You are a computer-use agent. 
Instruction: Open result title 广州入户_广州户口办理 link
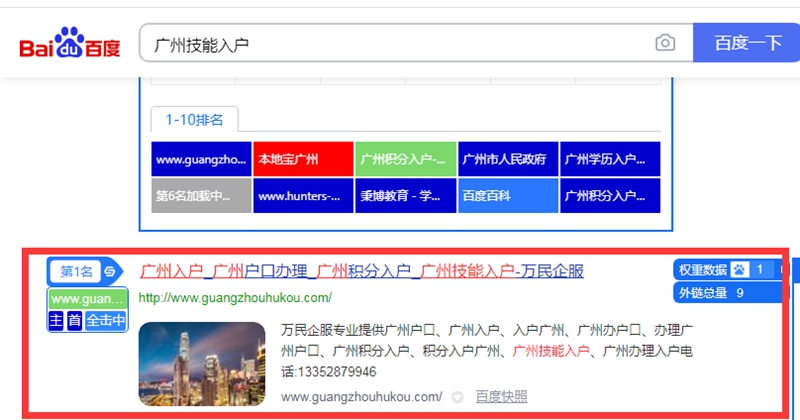pos(362,271)
